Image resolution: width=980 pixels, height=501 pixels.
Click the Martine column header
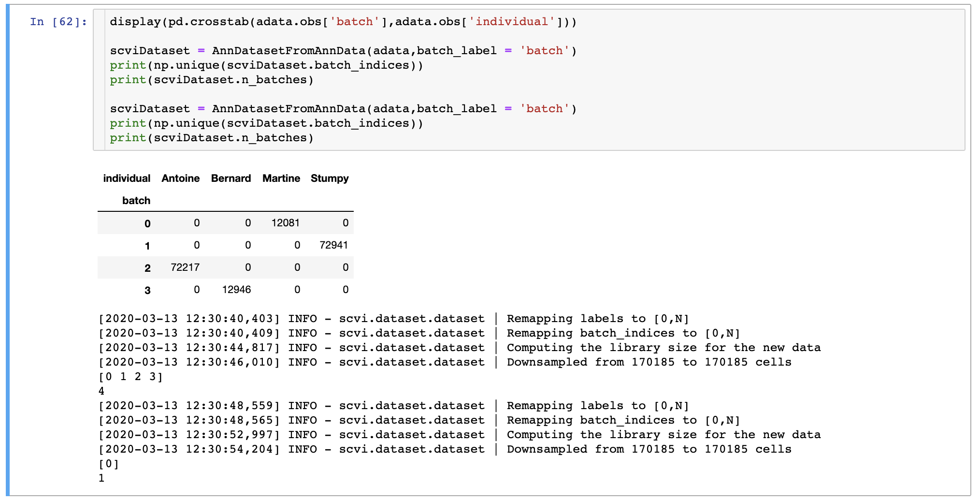click(281, 178)
